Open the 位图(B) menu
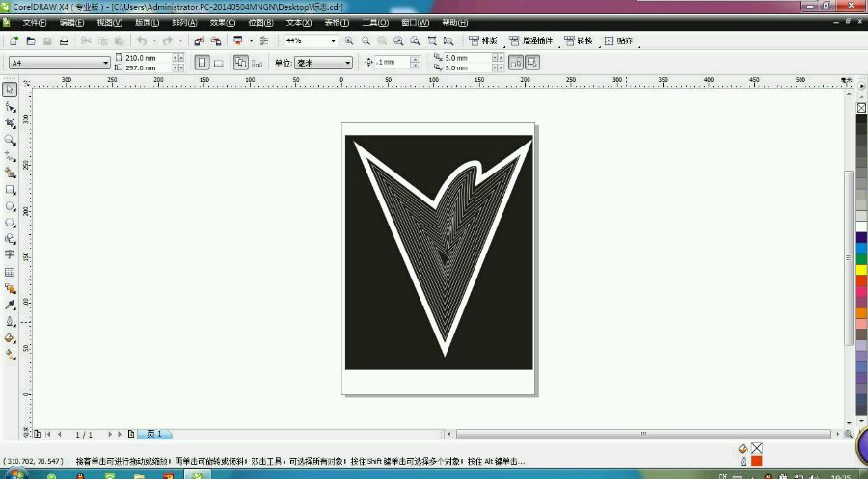Image resolution: width=868 pixels, height=479 pixels. tap(260, 23)
